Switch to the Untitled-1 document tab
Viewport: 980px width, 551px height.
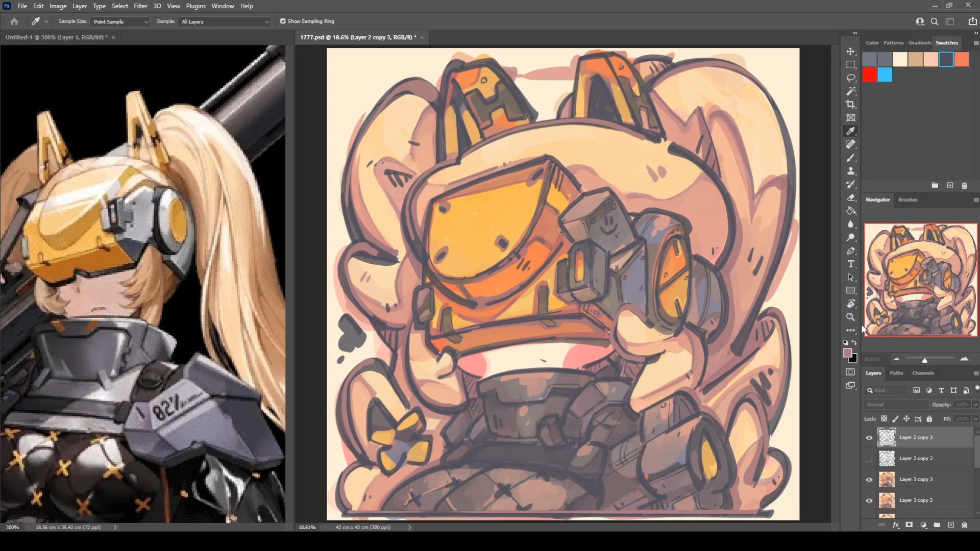pyautogui.click(x=57, y=37)
